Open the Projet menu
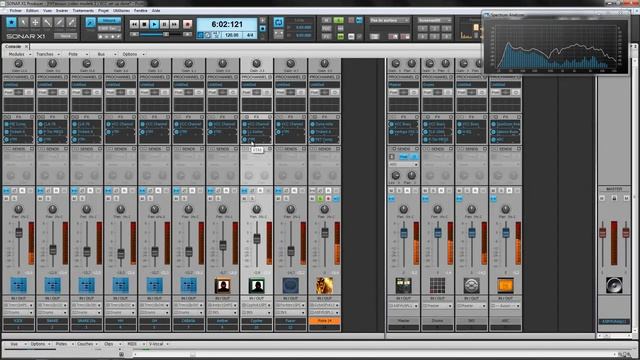Screen dimensions: 640x360 point(104,11)
